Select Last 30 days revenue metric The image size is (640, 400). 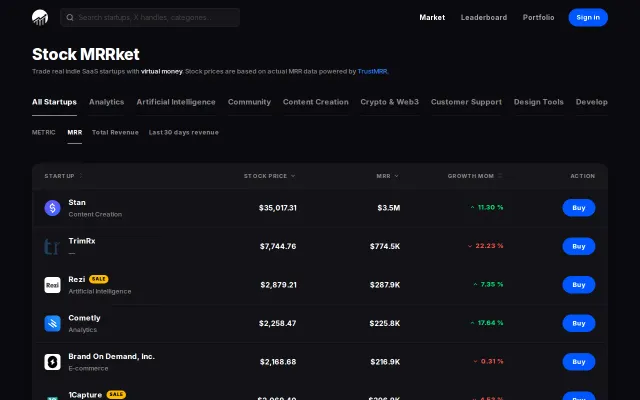[x=184, y=133]
